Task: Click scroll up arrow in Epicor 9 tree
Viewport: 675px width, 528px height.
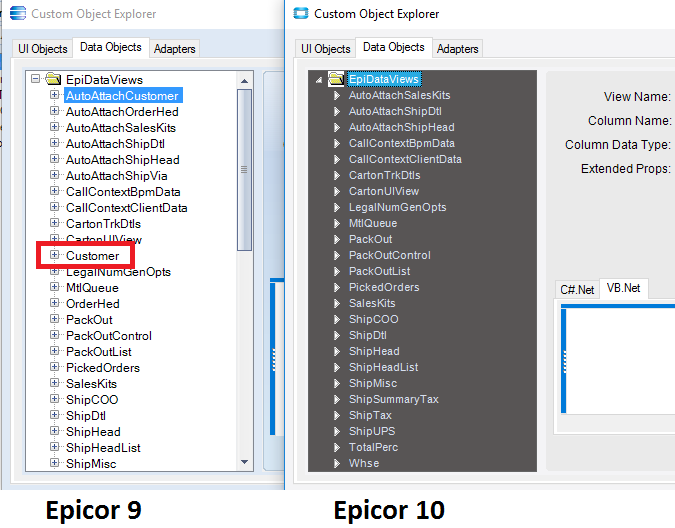Action: tap(245, 80)
